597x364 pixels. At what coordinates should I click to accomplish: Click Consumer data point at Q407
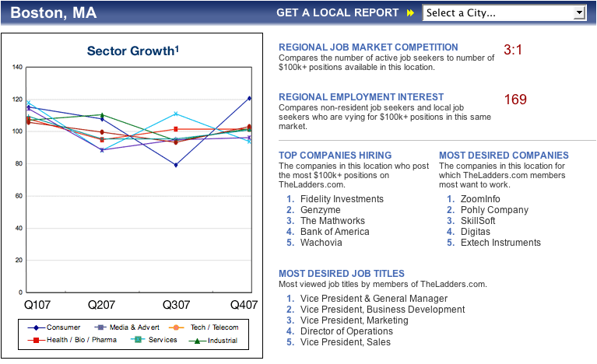(x=249, y=98)
